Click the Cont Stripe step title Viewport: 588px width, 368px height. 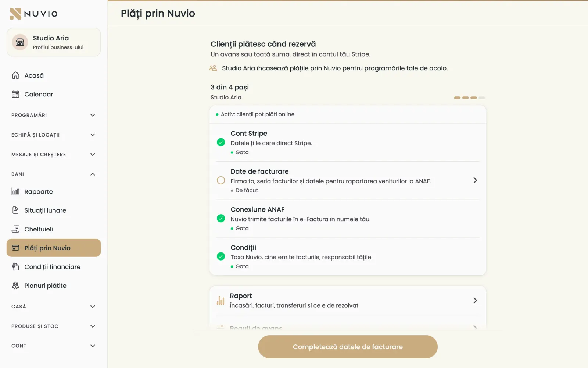point(249,134)
